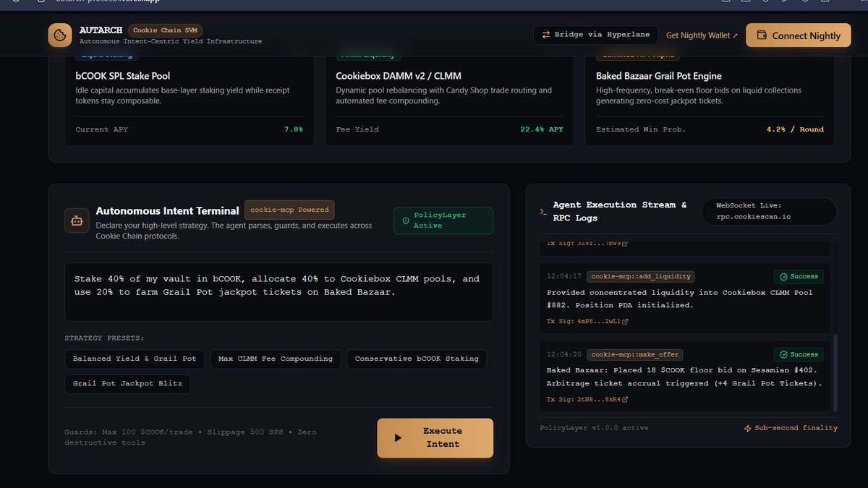Click the bridge swap arrows icon
This screenshot has width=868, height=488.
[546, 35]
